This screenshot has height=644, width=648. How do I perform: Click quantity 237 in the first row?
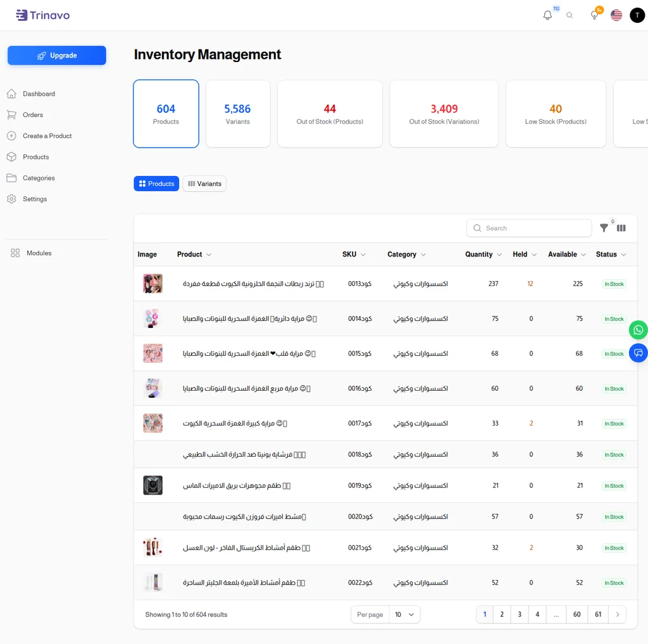(x=494, y=284)
